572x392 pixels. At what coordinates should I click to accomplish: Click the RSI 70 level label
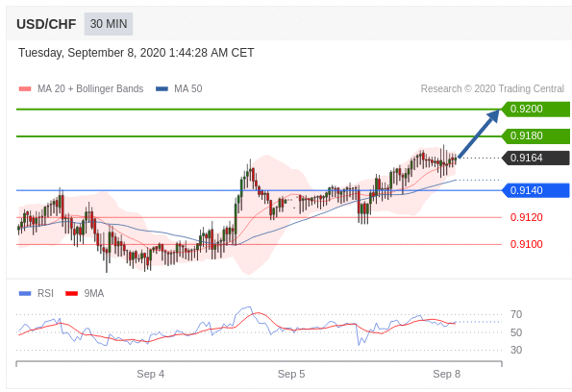coord(516,314)
